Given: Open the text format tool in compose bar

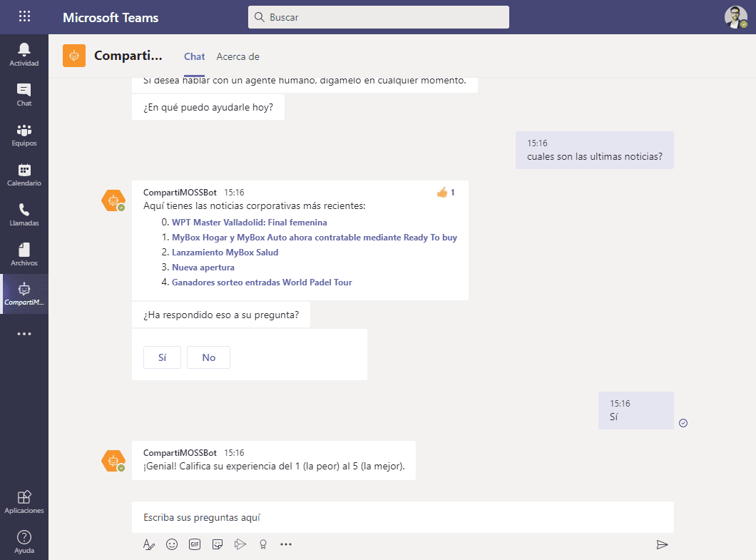Looking at the screenshot, I should click(x=149, y=544).
